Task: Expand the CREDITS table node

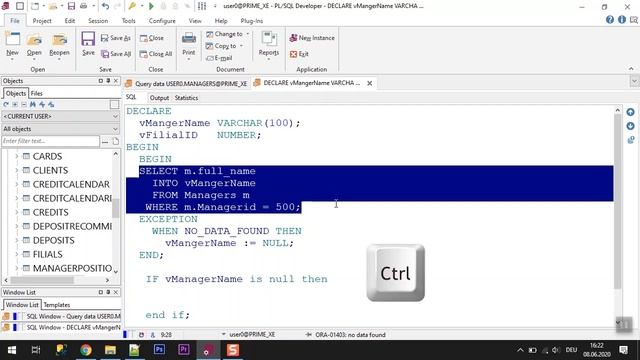Action: click(x=17, y=212)
